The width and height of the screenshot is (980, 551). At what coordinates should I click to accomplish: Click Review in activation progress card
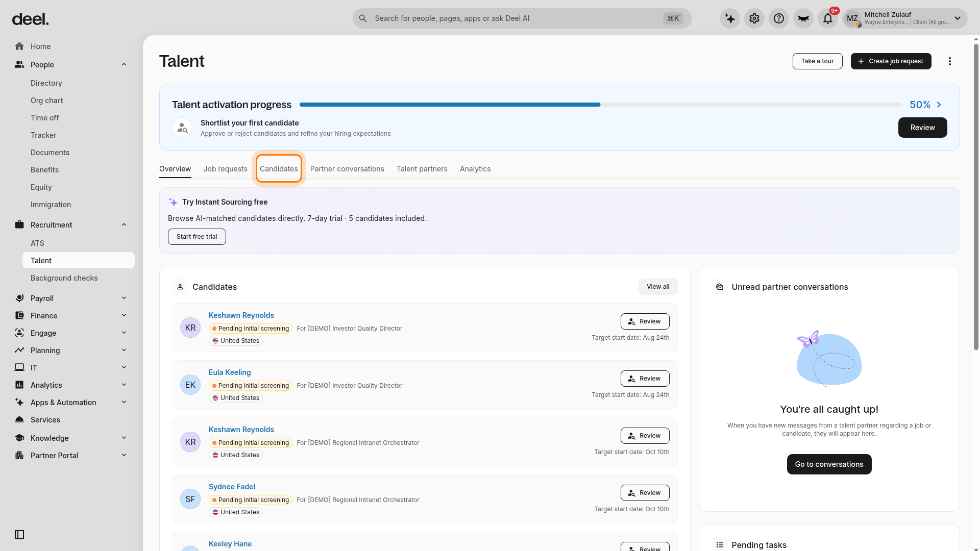923,128
